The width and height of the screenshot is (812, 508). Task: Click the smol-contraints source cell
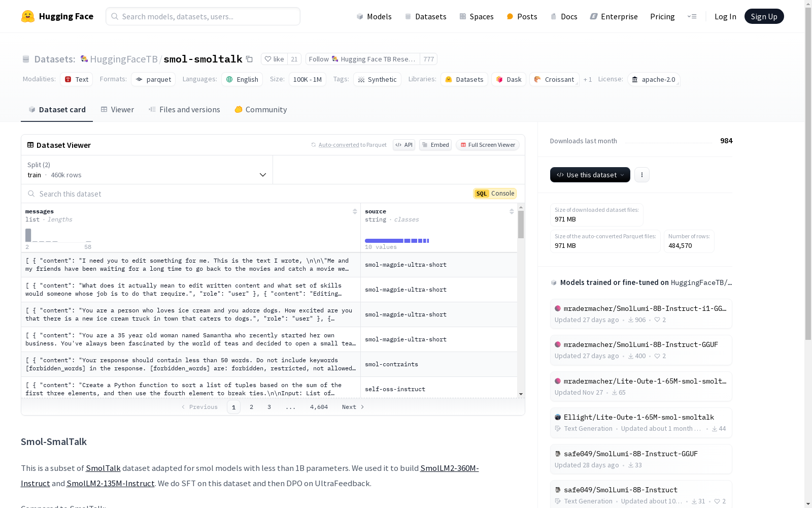[439, 364]
